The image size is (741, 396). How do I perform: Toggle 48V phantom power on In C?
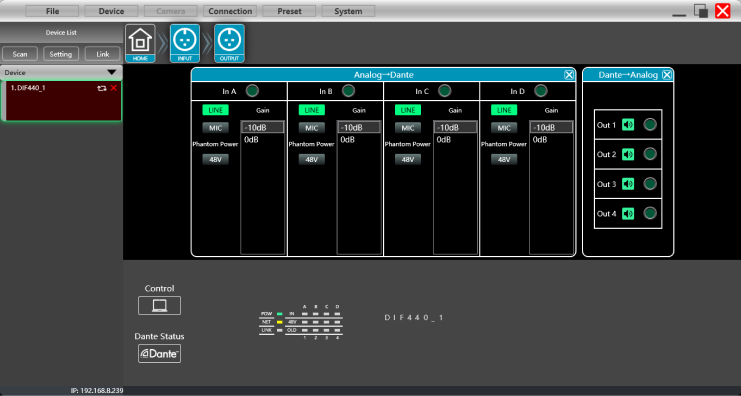click(x=408, y=160)
